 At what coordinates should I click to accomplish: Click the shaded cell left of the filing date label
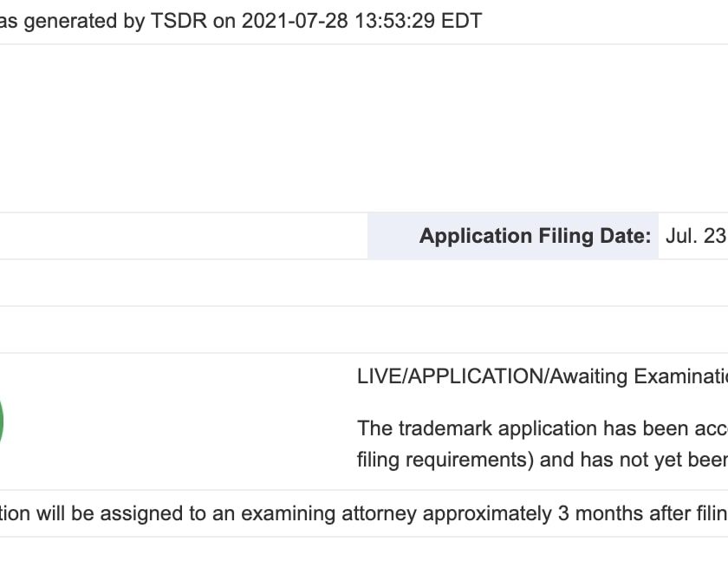coord(393,236)
